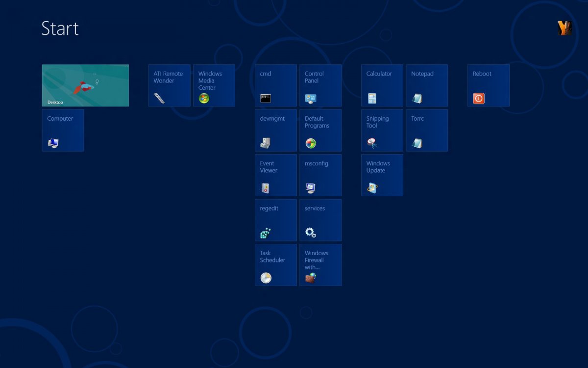The width and height of the screenshot is (588, 368).
Task: Open the Task Scheduler tile
Action: (x=275, y=264)
